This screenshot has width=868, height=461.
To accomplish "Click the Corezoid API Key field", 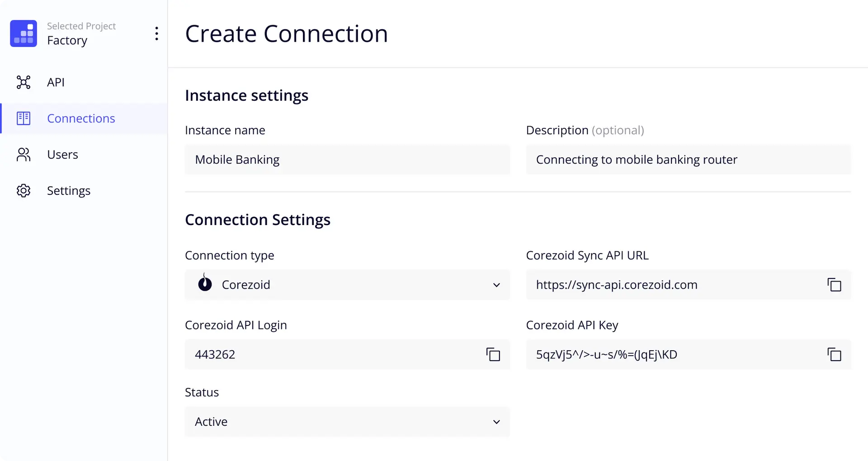I will click(x=688, y=354).
